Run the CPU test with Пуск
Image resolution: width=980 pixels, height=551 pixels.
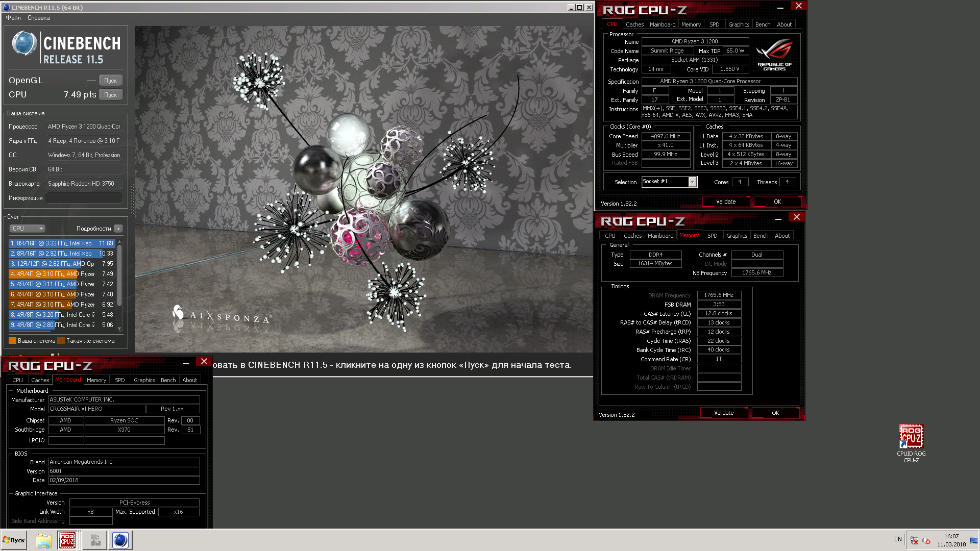click(111, 95)
